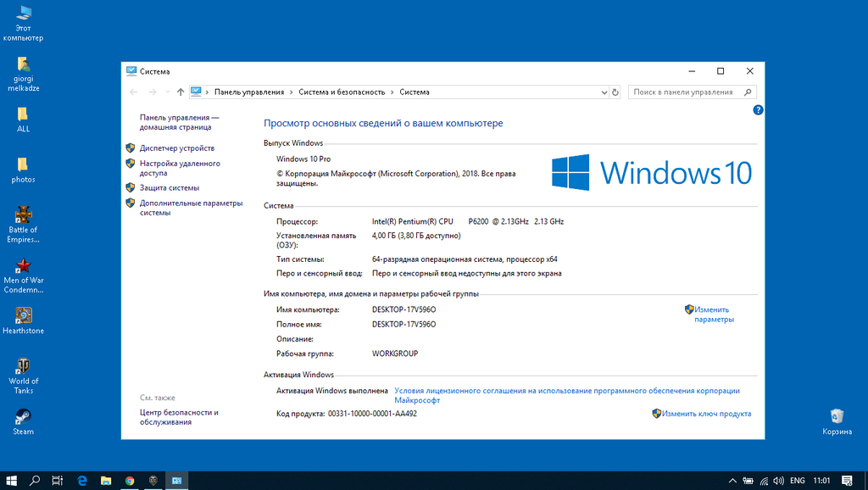Click the installed memory value 4,00 ГБ

[416, 236]
